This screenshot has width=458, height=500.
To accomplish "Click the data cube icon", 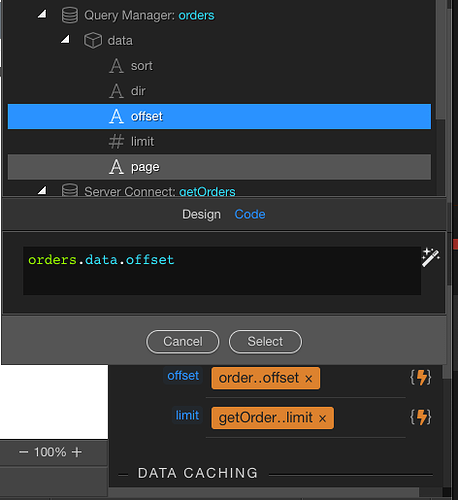I will (93, 41).
